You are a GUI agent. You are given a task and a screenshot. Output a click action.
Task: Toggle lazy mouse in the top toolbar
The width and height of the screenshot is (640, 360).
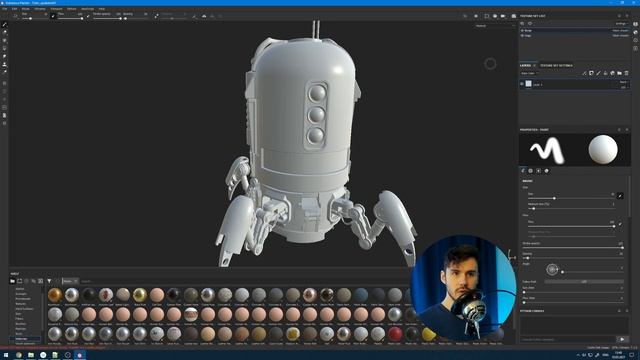coord(157,16)
